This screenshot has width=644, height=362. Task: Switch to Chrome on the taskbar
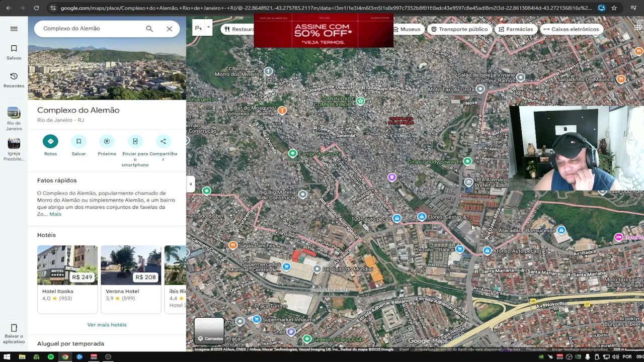(65, 357)
